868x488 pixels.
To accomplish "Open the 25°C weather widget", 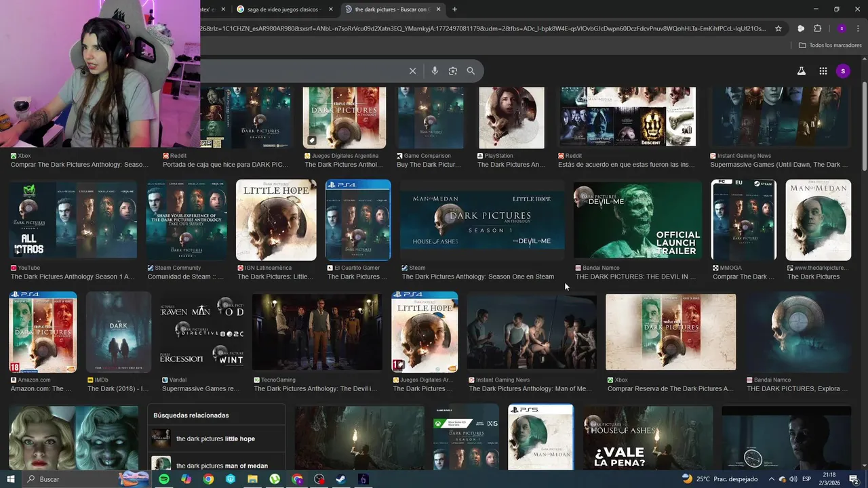I will click(x=720, y=479).
